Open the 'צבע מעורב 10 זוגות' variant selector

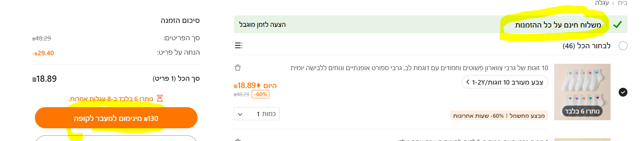[x=505, y=82]
